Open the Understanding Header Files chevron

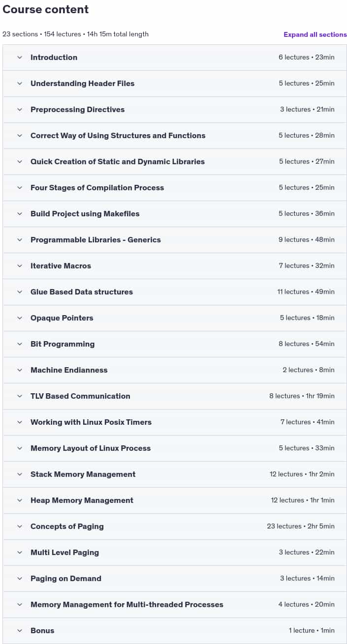[20, 84]
